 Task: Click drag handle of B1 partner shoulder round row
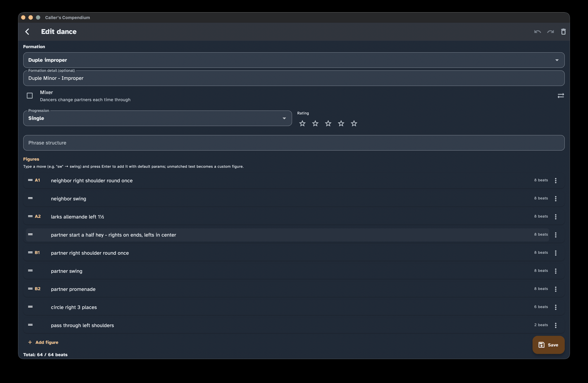click(x=30, y=252)
